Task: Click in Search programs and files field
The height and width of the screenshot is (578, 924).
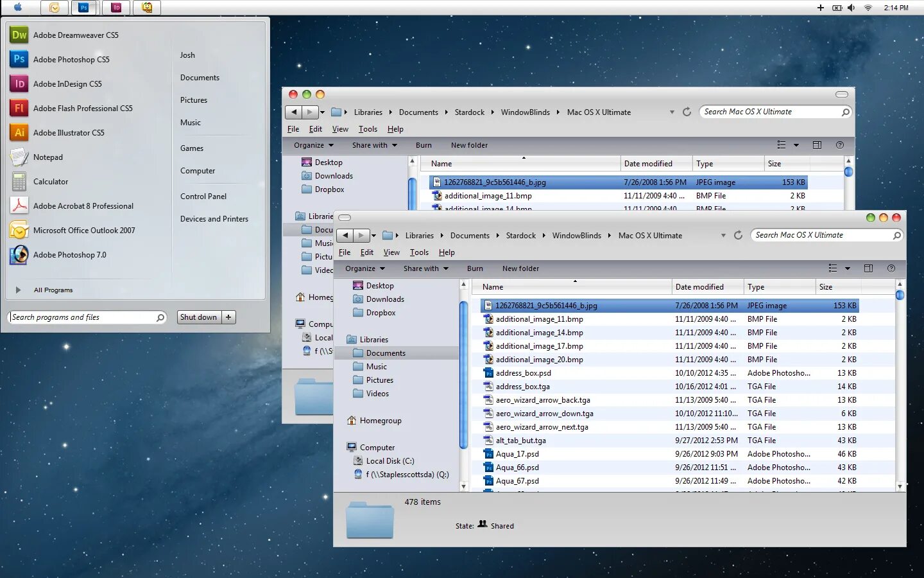Action: (89, 317)
